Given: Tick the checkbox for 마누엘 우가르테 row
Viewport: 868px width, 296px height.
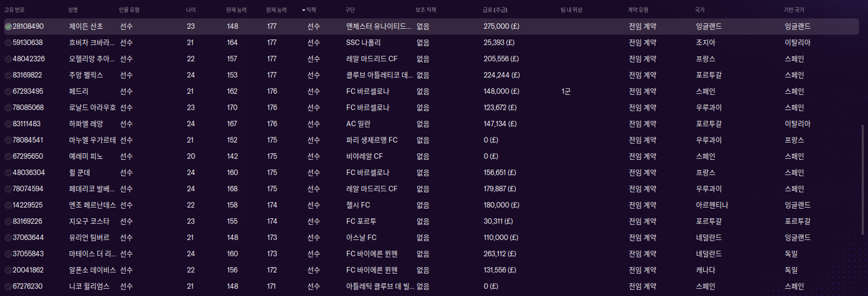Looking at the screenshot, I should [8, 140].
